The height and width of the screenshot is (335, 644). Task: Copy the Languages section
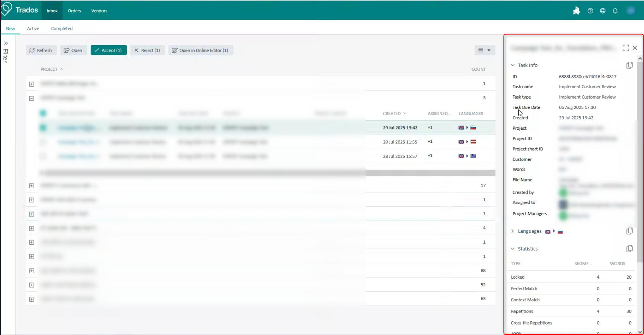click(630, 231)
